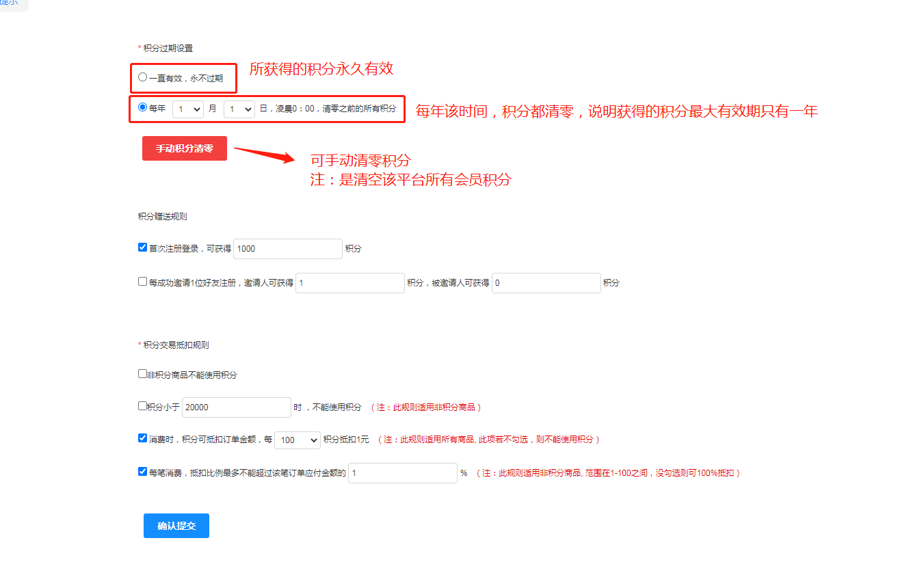Click the deduction percentage input before %
The height and width of the screenshot is (562, 924).
click(x=402, y=473)
